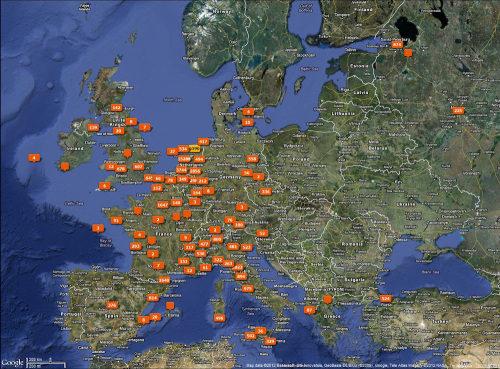500x369 pixels.
Task: Click the 4 marker in Atlantic Ocean
Action: pyautogui.click(x=34, y=158)
